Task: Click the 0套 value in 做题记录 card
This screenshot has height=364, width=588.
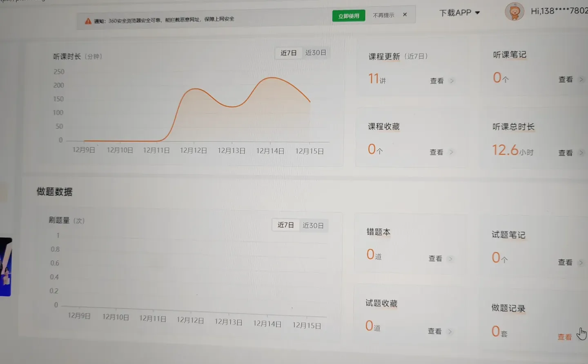Action: (x=499, y=331)
